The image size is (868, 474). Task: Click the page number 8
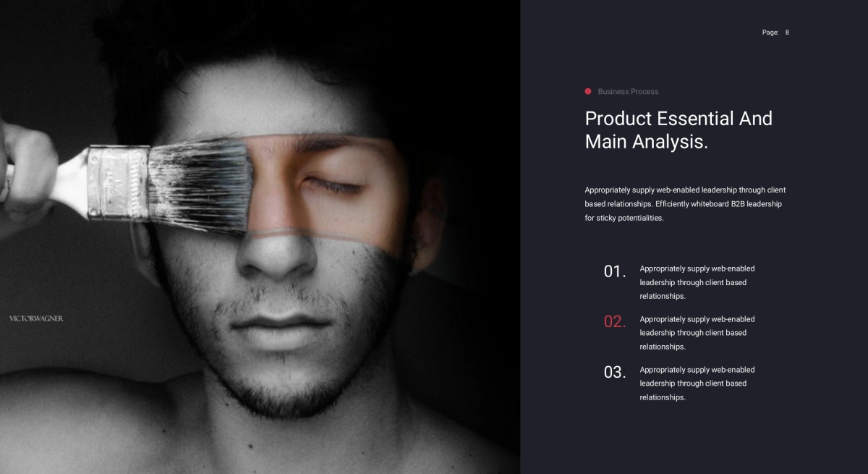[787, 32]
